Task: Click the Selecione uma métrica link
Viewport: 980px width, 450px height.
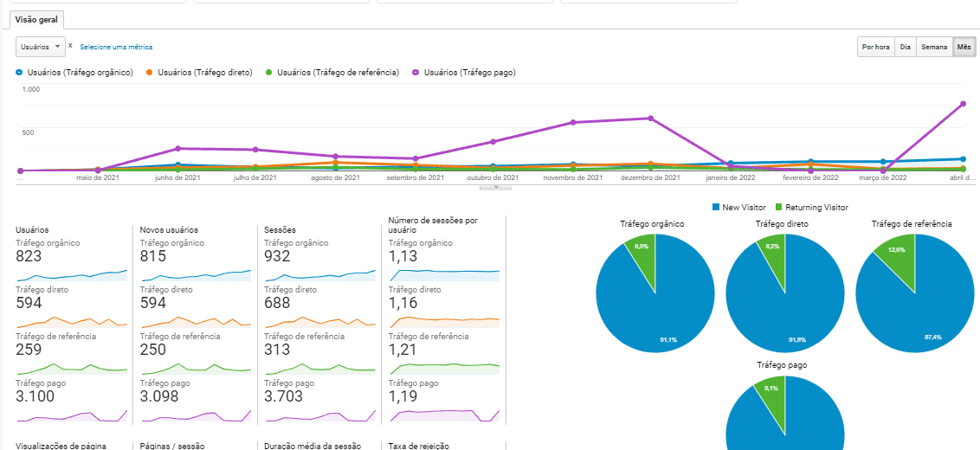Action: point(116,47)
